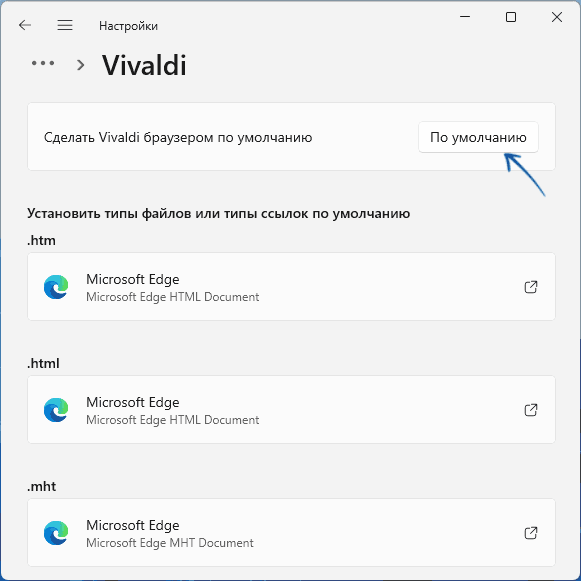Select Microsoft Edge entry under .htm
Image resolution: width=581 pixels, height=581 pixels.
point(291,287)
